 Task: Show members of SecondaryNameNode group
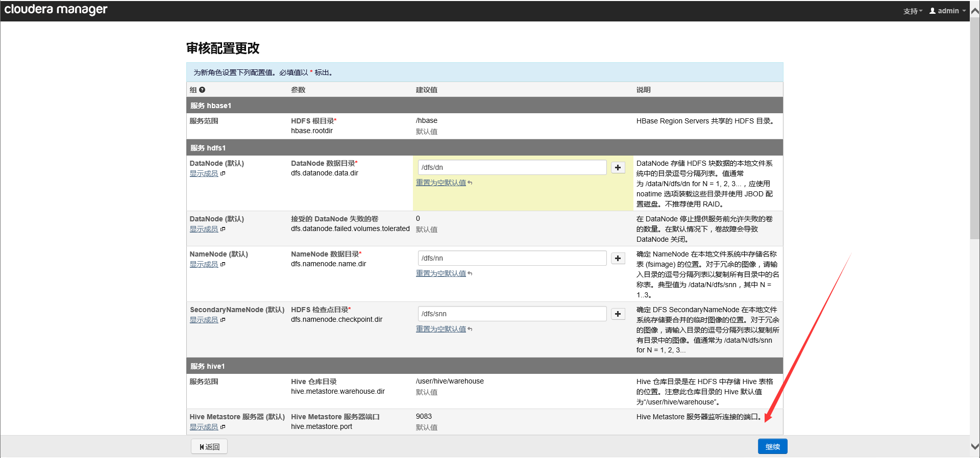(x=204, y=320)
